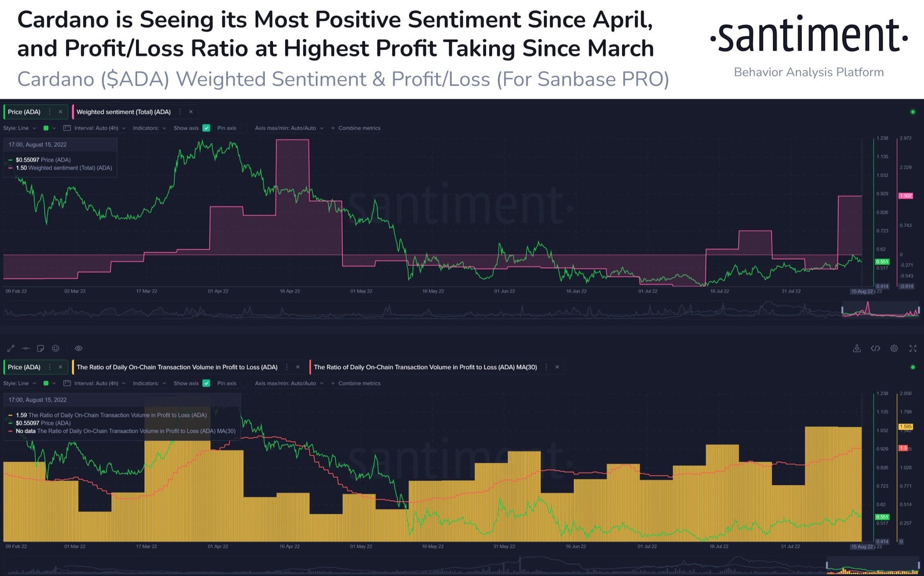The image size is (924, 576).
Task: Click the eye icon to hide metrics
Action: pos(78,348)
